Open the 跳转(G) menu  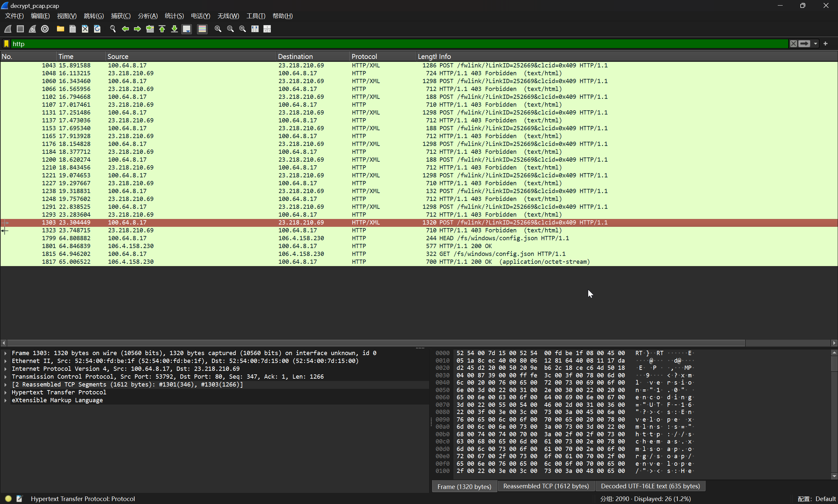tap(94, 16)
